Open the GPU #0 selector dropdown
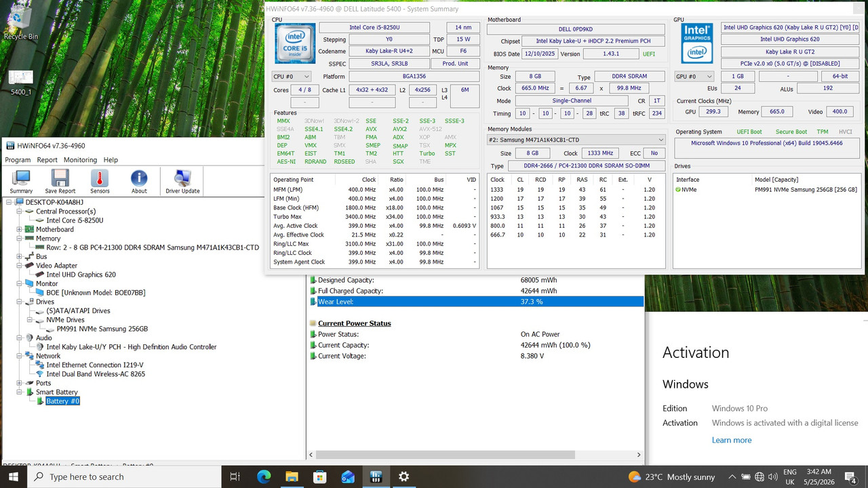The height and width of the screenshot is (488, 868). click(694, 77)
